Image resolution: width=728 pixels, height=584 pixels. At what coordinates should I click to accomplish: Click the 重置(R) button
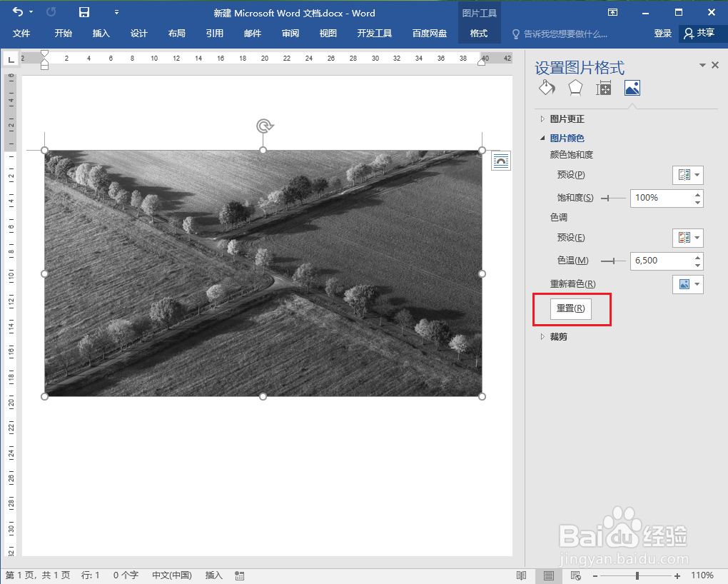tap(570, 308)
